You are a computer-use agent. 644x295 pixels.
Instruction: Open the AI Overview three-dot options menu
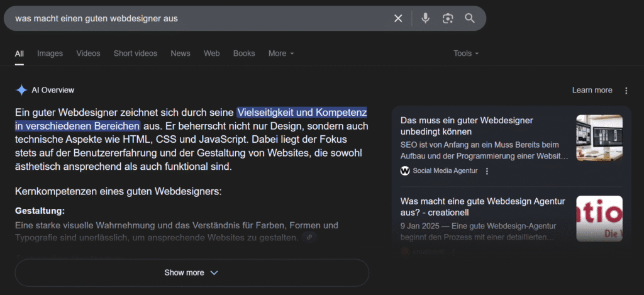pos(626,91)
